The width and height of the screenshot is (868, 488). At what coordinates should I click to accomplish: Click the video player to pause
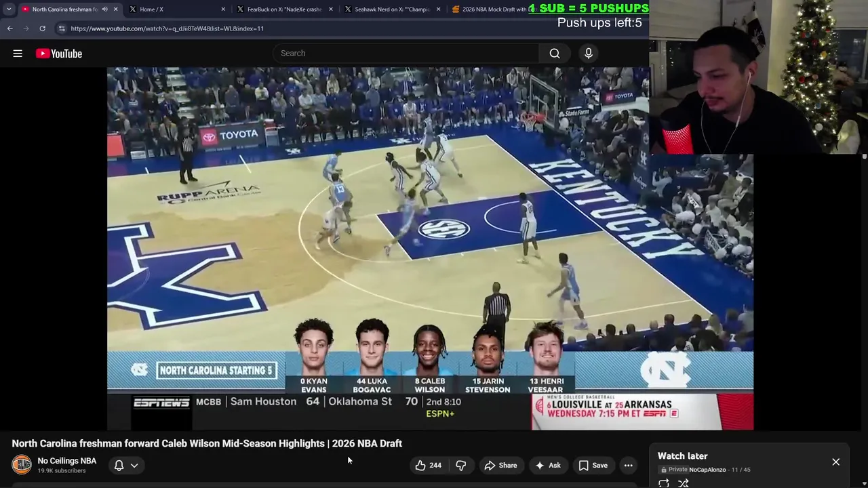(x=430, y=248)
